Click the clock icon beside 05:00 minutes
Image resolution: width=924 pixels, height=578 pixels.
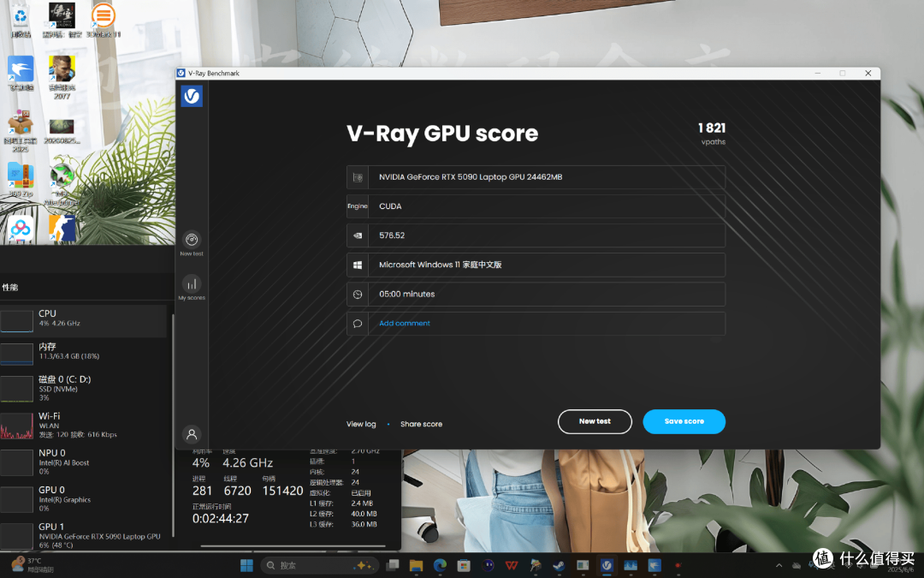click(x=358, y=295)
